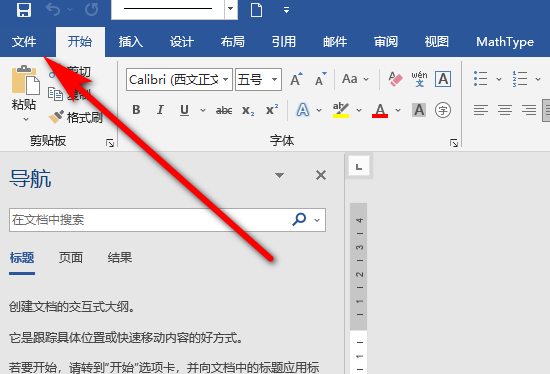Screen dimensions: 550x374
Task: Increase font size with large A icon
Action: pos(296,79)
